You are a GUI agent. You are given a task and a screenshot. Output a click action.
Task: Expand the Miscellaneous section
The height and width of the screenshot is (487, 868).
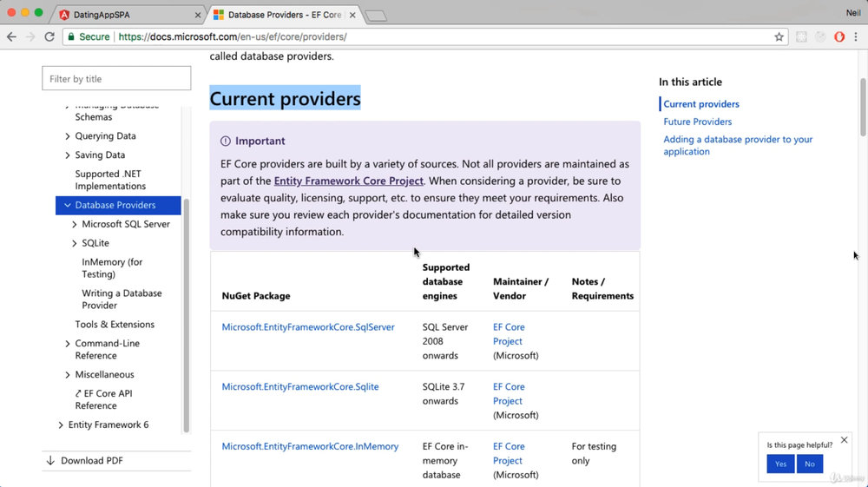point(68,375)
